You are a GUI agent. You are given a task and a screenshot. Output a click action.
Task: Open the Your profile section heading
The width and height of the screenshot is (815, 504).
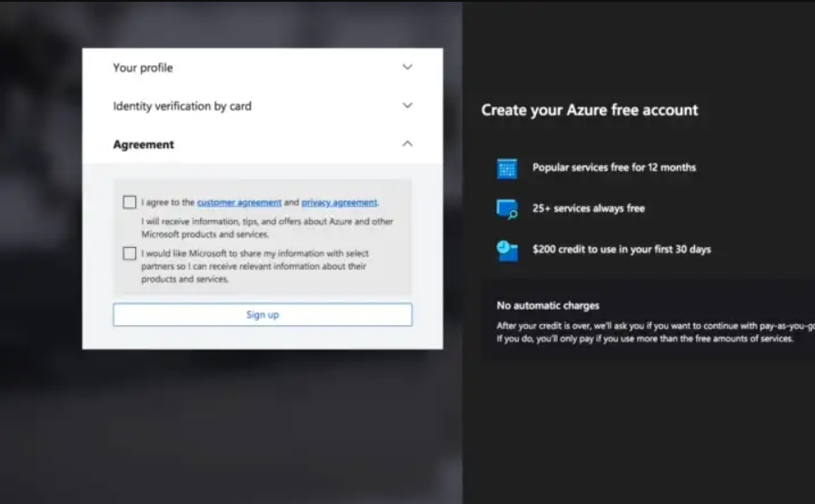(x=143, y=68)
